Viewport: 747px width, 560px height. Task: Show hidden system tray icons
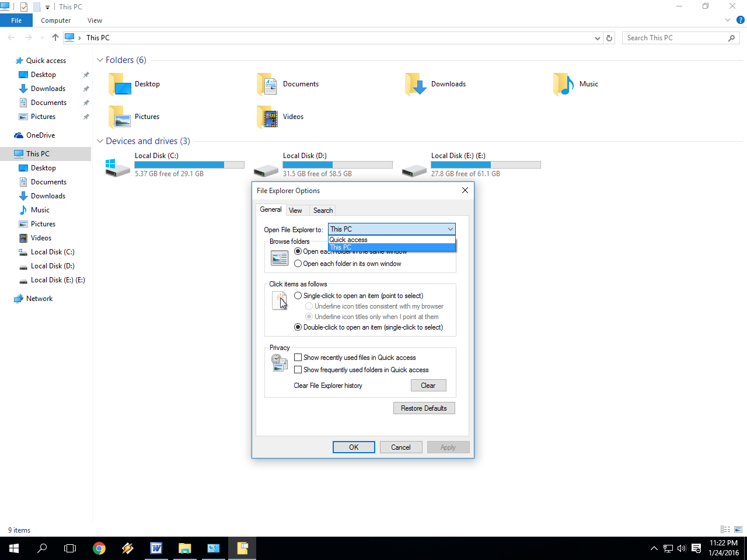click(654, 548)
